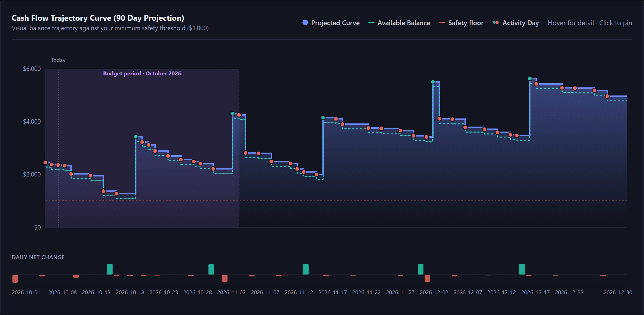Pin the very first red activity point at the curve's start

[45, 163]
